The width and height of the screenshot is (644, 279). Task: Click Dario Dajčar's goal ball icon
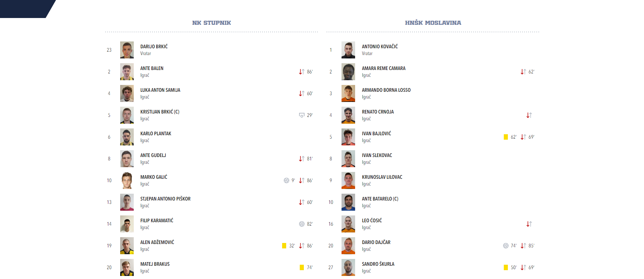506,246
